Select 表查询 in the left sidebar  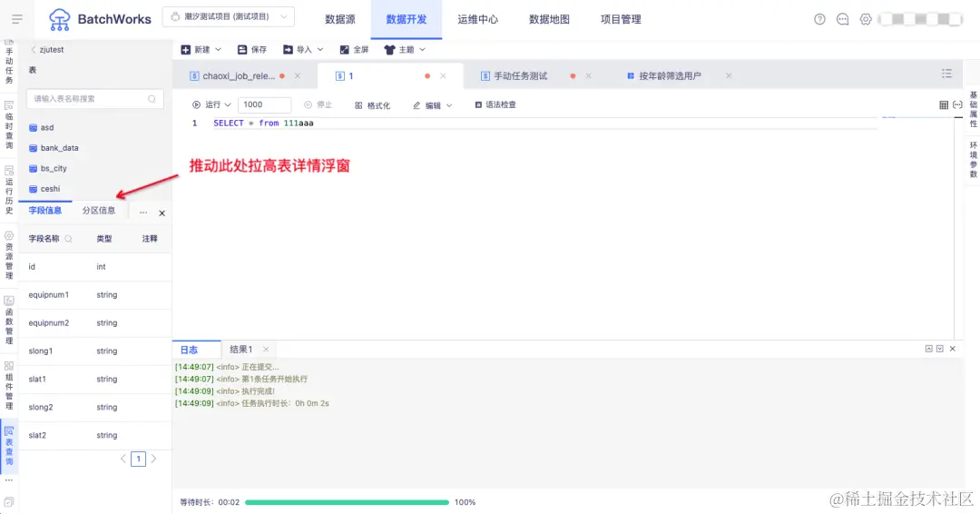tap(9, 445)
